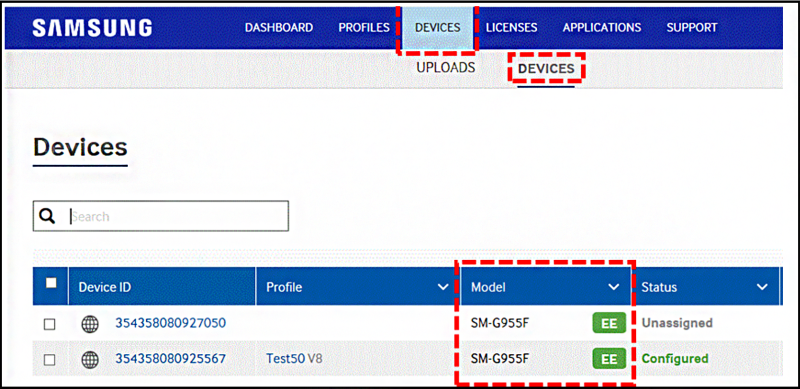This screenshot has width=800, height=389.
Task: Expand the Model column dropdown
Action: point(614,287)
